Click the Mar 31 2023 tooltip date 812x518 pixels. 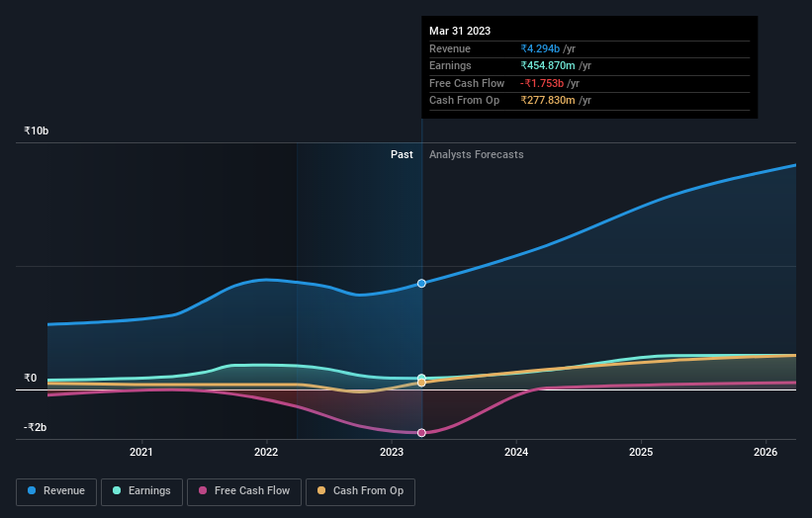(x=460, y=31)
